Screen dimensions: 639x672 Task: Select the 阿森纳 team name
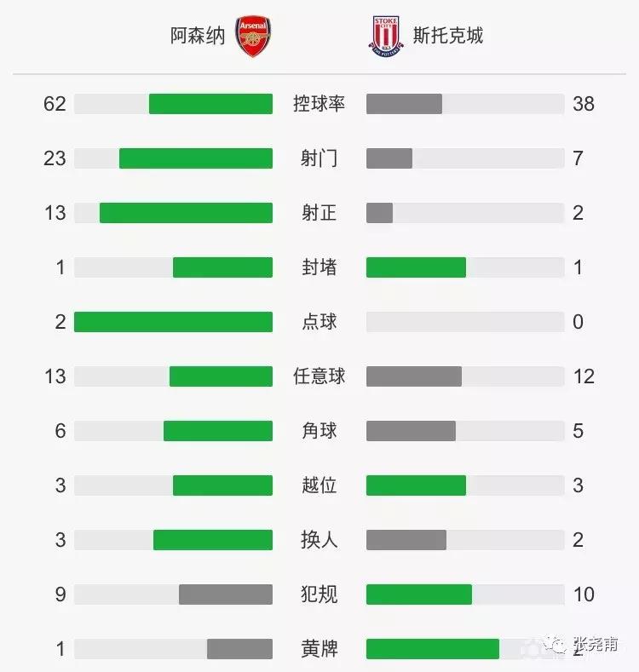tap(199, 36)
